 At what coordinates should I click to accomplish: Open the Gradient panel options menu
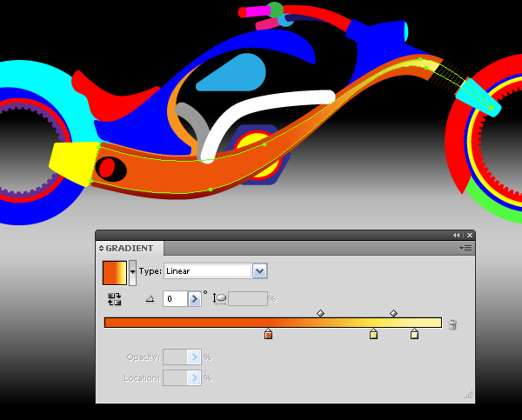pos(465,249)
